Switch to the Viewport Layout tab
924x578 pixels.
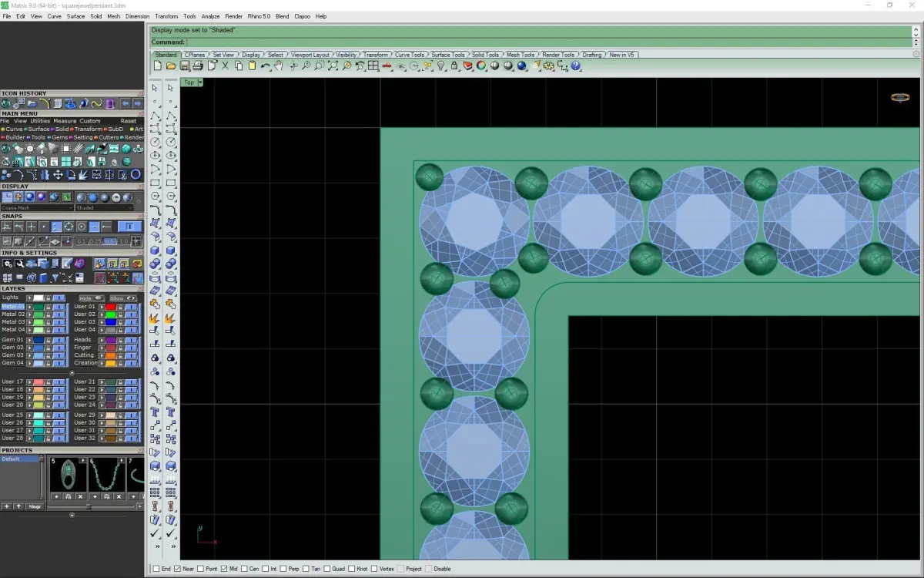pos(310,55)
